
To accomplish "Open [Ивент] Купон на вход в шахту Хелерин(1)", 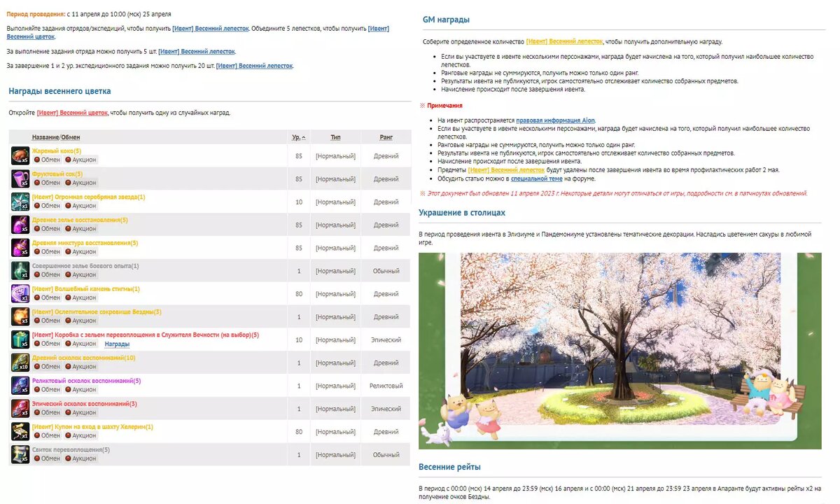I will point(92,427).
